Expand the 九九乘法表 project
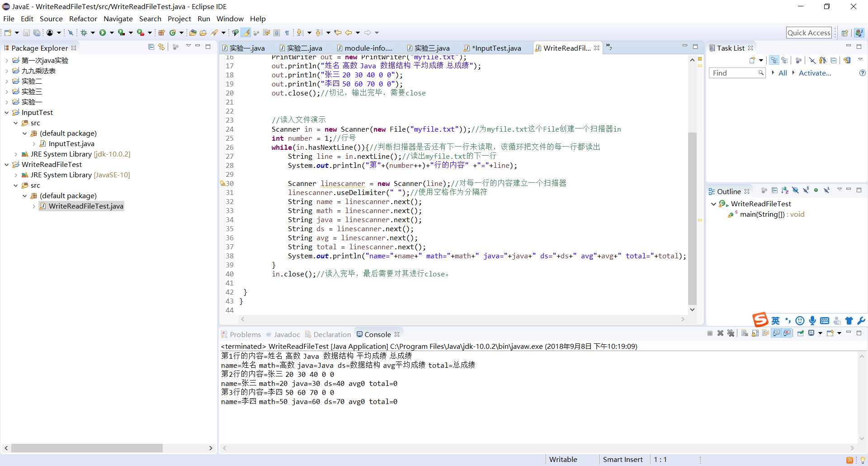 [x=6, y=71]
